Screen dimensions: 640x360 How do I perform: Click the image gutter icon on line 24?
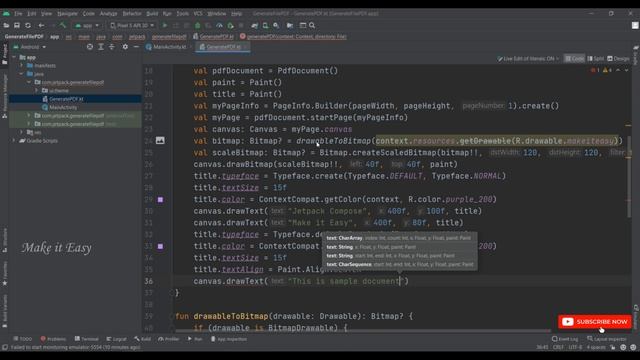(x=160, y=141)
